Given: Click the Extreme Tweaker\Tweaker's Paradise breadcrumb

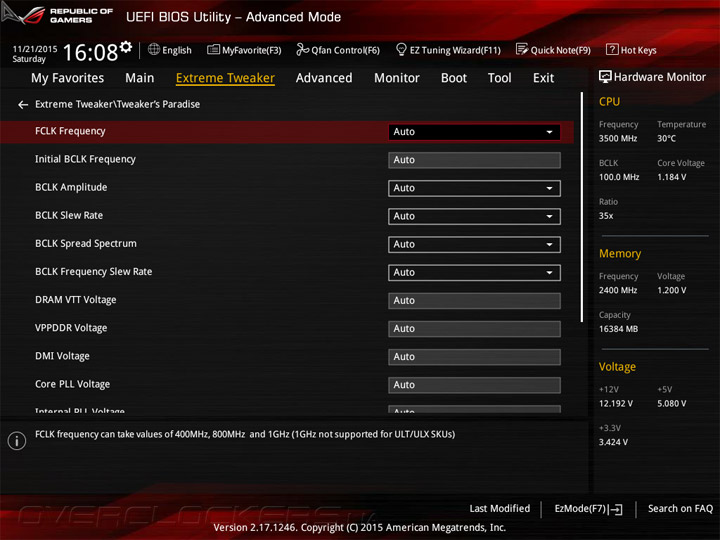Looking at the screenshot, I should point(118,104).
